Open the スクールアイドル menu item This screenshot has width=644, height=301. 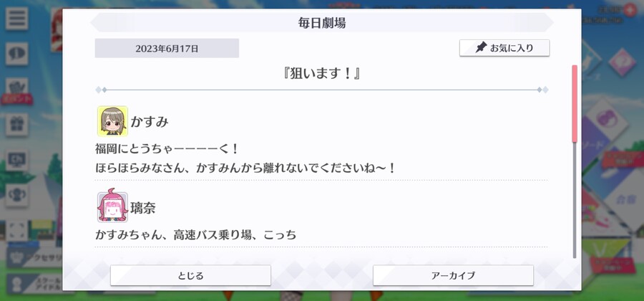coord(34,284)
